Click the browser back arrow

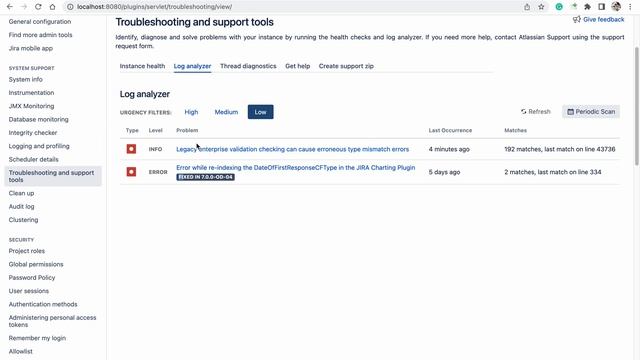tap(10, 7)
